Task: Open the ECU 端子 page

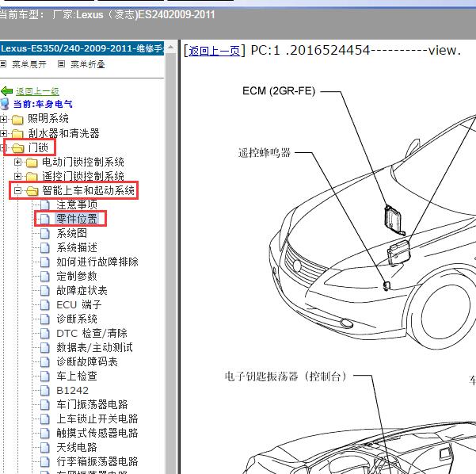Action: click(x=79, y=304)
